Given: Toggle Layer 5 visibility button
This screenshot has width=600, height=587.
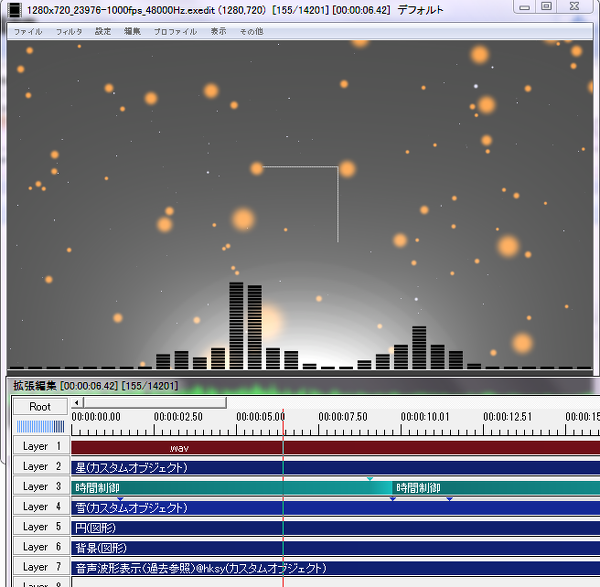Looking at the screenshot, I should click(x=40, y=527).
